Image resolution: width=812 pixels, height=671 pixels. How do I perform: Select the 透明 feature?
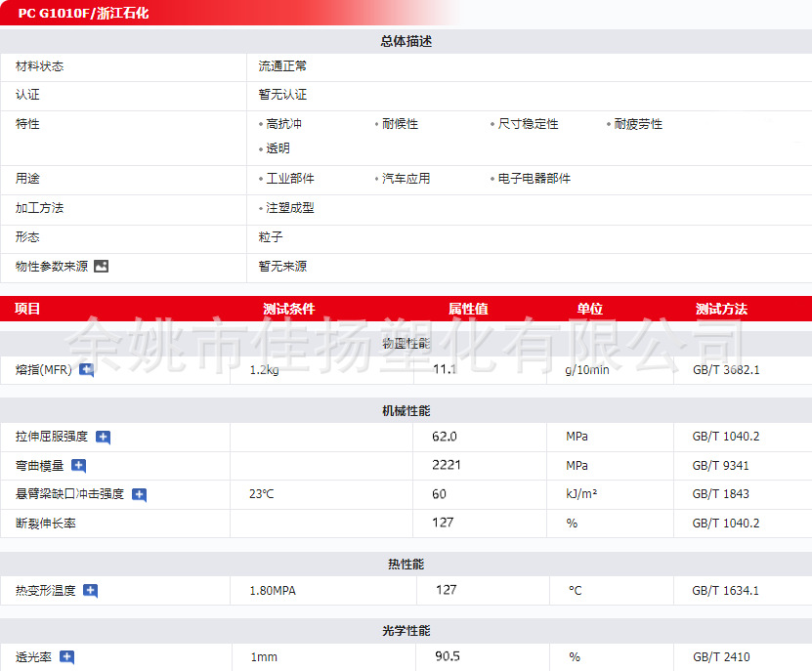(278, 148)
